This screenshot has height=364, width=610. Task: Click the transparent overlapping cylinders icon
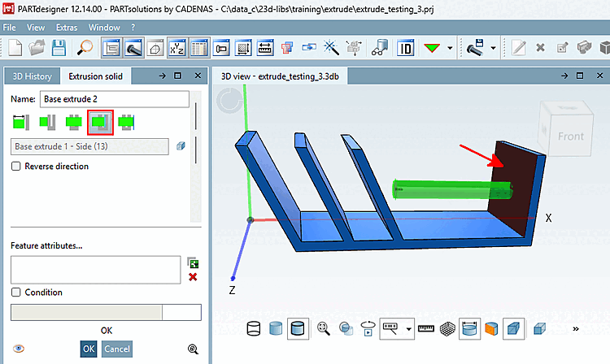[346, 328]
